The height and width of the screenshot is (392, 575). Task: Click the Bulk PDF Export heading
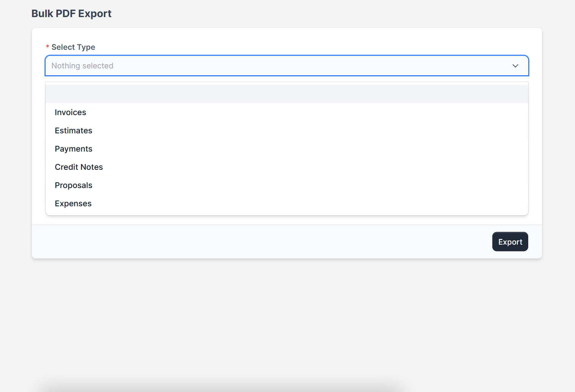(x=71, y=14)
